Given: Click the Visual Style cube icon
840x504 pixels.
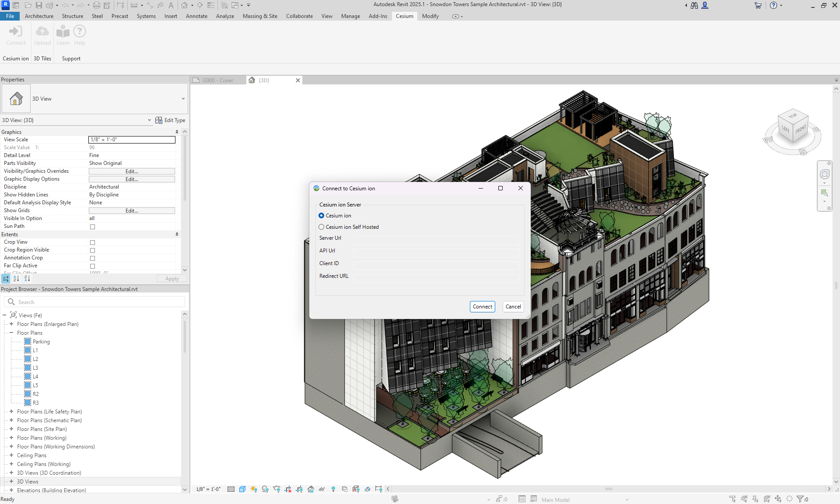Looking at the screenshot, I should (242, 489).
